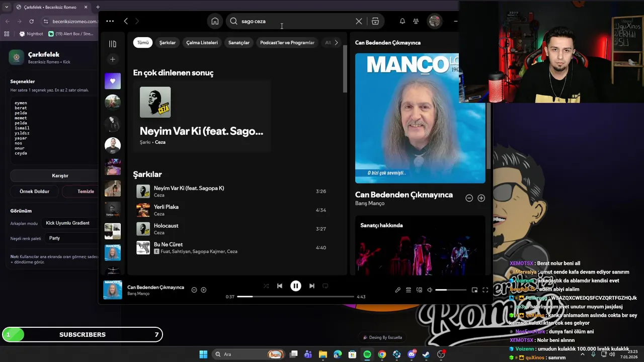Screen dimensions: 644x362
Task: Click minus icon in Now Playing panel
Action: pos(469,198)
